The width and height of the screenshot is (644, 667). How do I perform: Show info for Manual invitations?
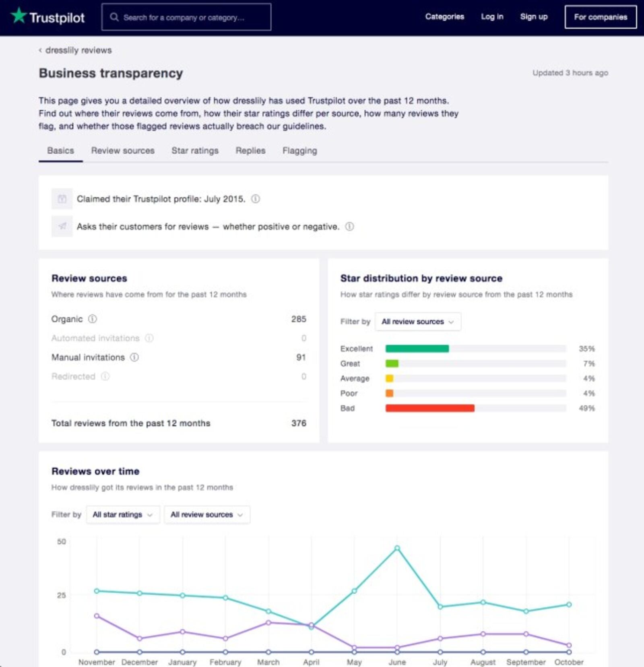coord(134,357)
